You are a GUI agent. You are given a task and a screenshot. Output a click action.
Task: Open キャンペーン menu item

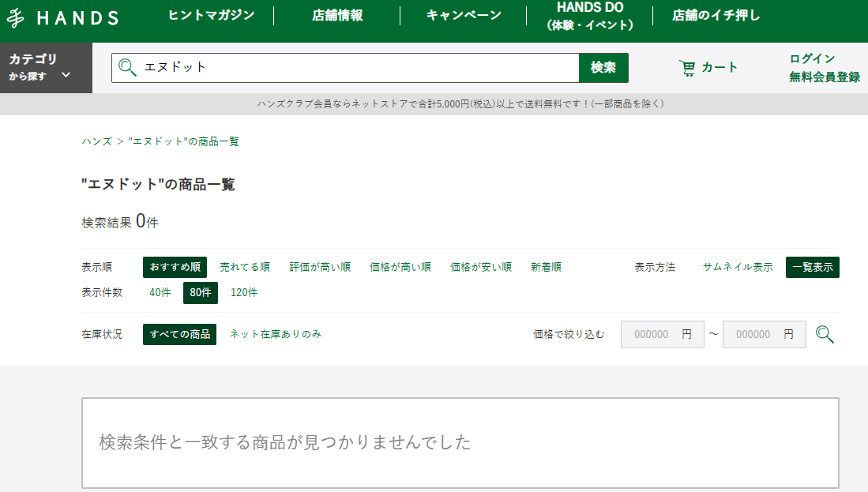[x=464, y=16]
